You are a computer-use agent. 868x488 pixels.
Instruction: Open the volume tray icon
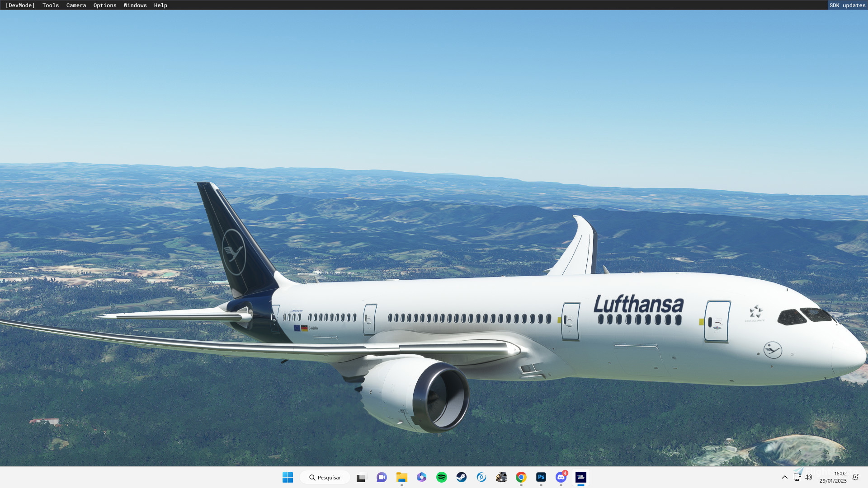point(808,477)
